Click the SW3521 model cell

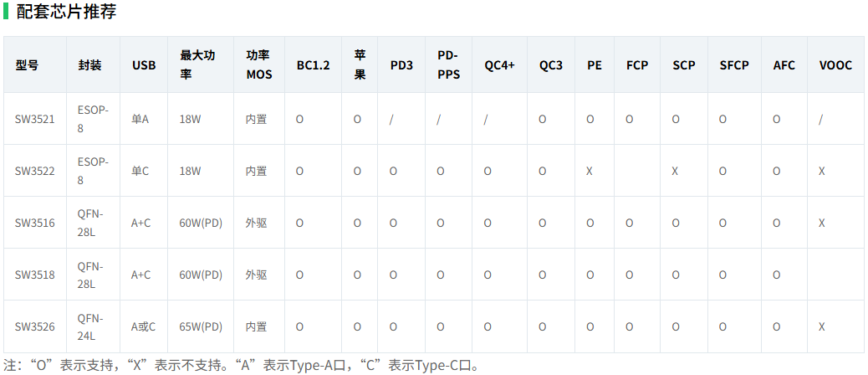(34, 119)
